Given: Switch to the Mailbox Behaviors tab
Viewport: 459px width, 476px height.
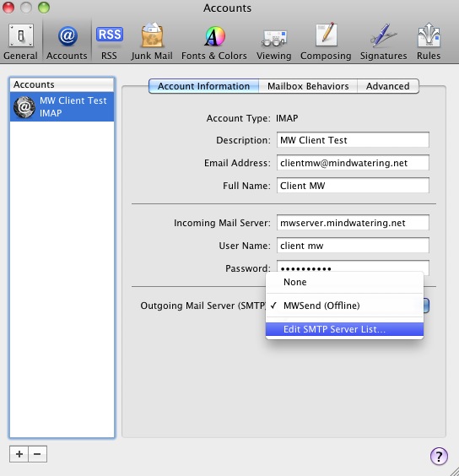Looking at the screenshot, I should 308,86.
